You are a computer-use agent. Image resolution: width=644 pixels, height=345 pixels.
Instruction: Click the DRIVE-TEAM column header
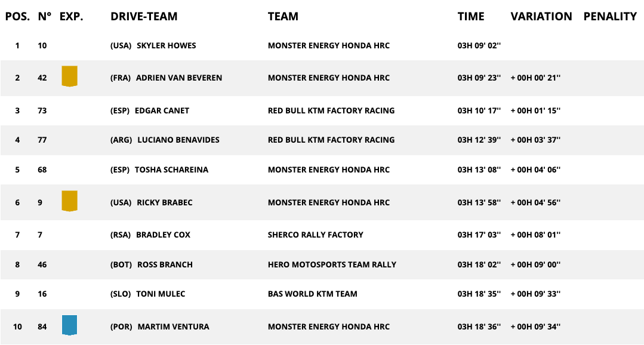[x=144, y=17]
